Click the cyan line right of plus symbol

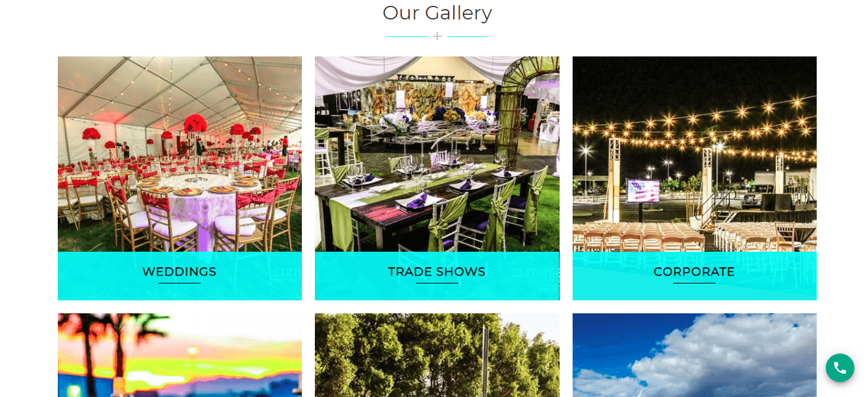tap(467, 36)
